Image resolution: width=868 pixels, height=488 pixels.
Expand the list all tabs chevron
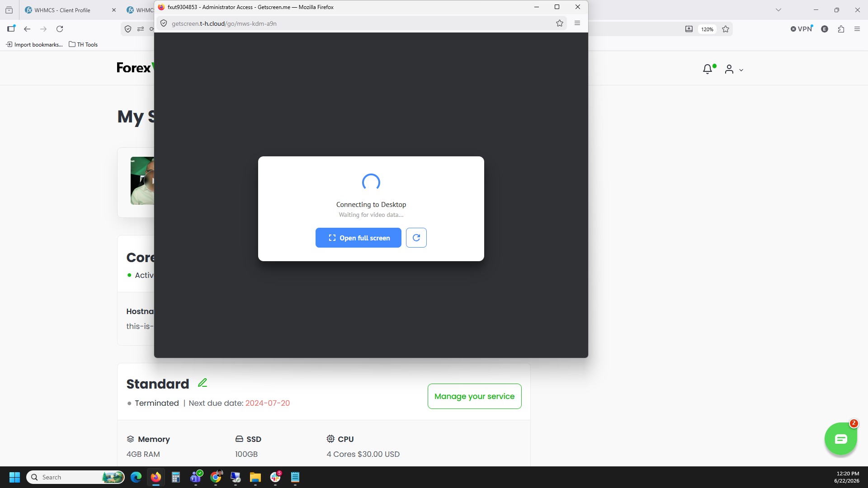[778, 10]
